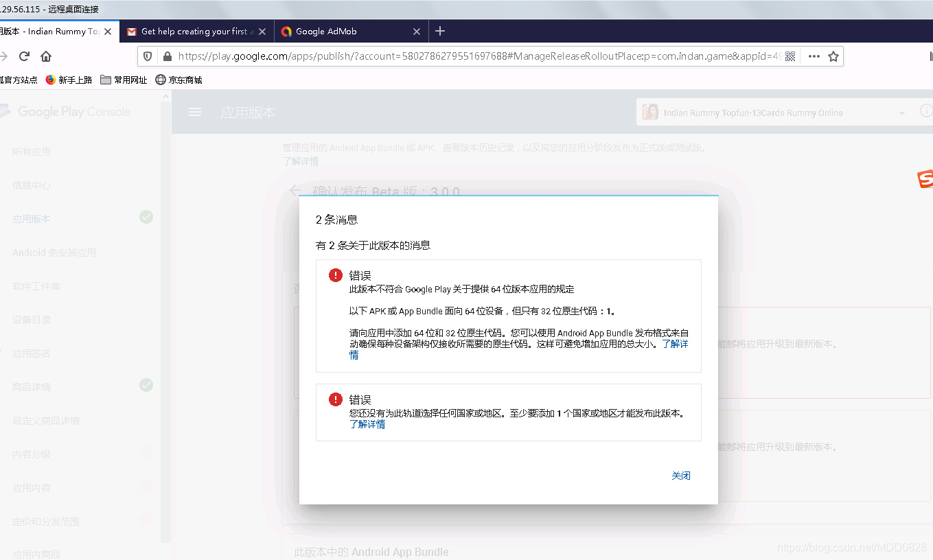Click the '2 条消息' dialog heading
The height and width of the screenshot is (560, 933).
tap(336, 220)
